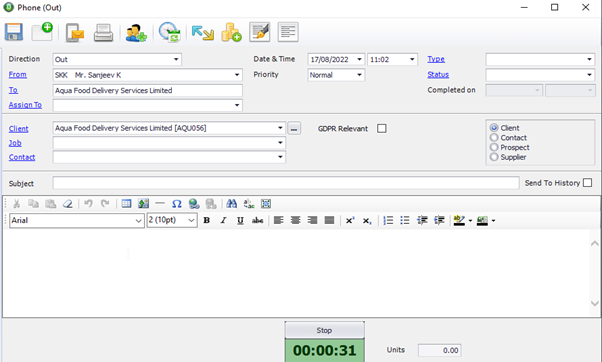Select the Client radio button
The height and width of the screenshot is (362, 602).
[x=494, y=127]
